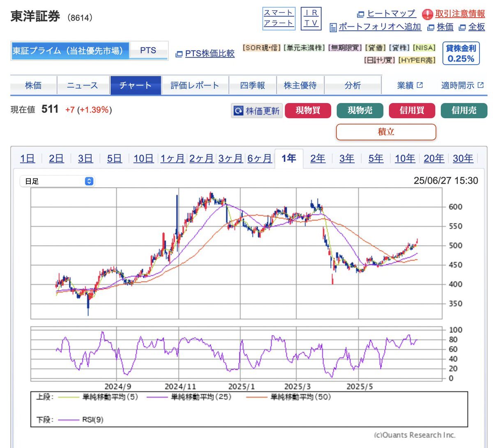Click the refresh icon on 株価更新

(238, 111)
